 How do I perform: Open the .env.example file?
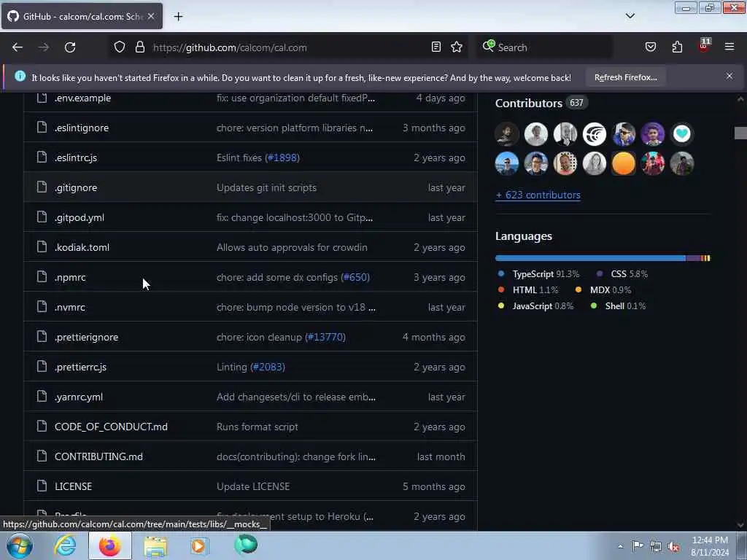point(83,98)
